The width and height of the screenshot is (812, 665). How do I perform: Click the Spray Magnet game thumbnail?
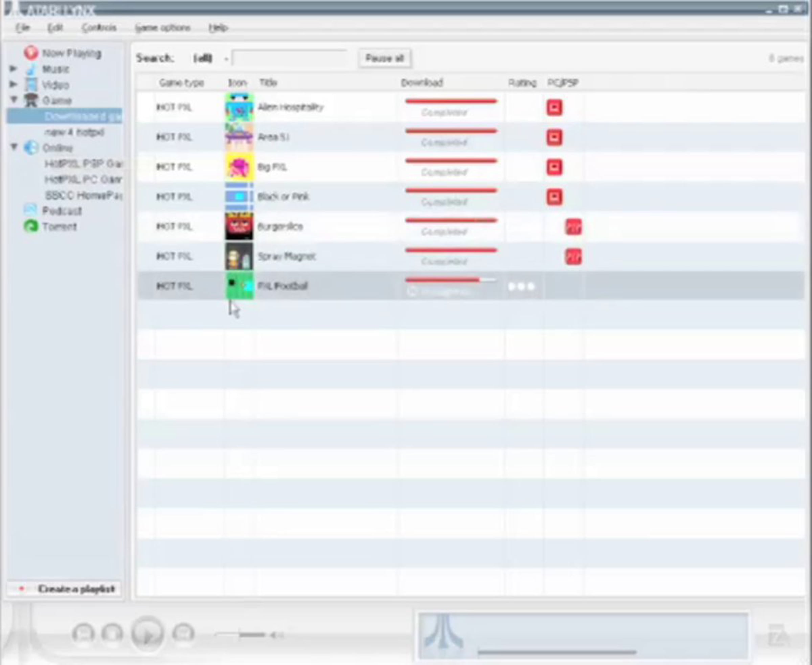tap(239, 256)
